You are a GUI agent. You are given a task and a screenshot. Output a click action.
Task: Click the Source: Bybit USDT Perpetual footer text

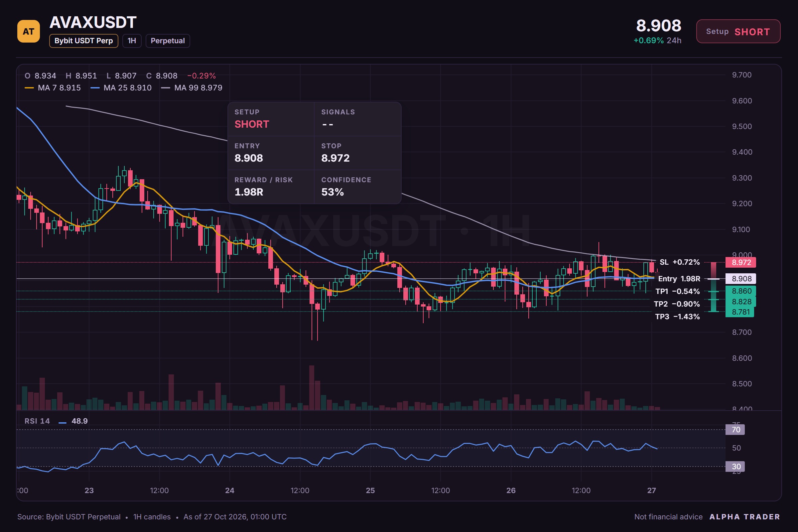69,517
